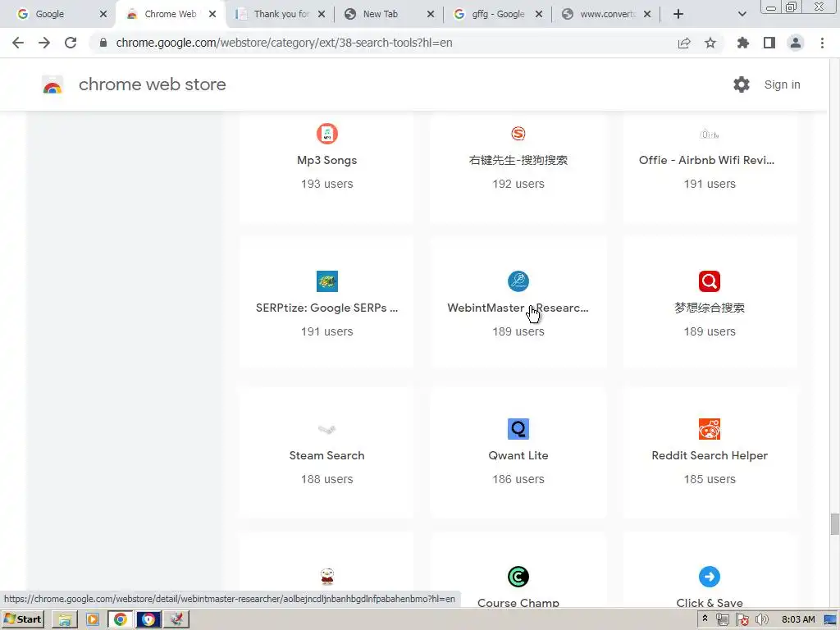Image resolution: width=840 pixels, height=630 pixels.
Task: Go back to the previous page
Action: click(18, 43)
